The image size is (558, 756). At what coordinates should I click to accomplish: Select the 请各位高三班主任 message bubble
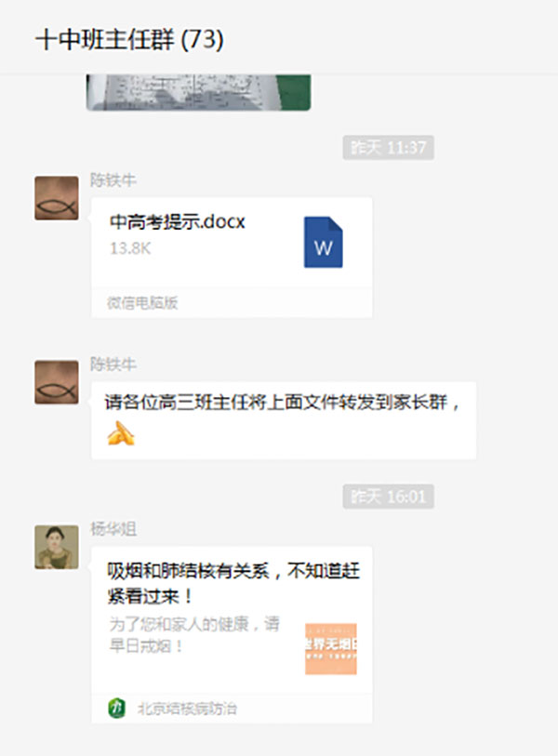coord(284,420)
